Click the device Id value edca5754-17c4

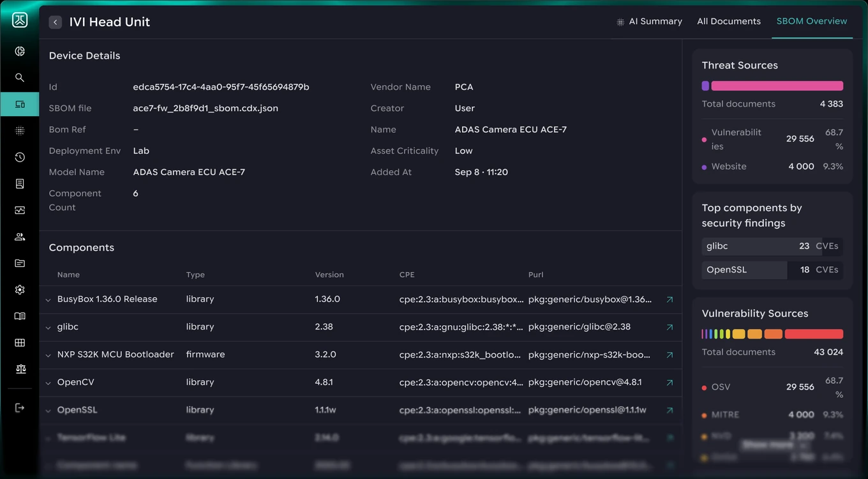pos(221,87)
